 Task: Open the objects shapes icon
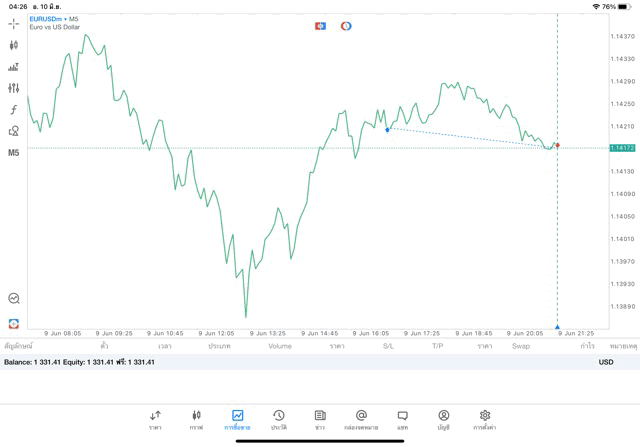(x=13, y=131)
